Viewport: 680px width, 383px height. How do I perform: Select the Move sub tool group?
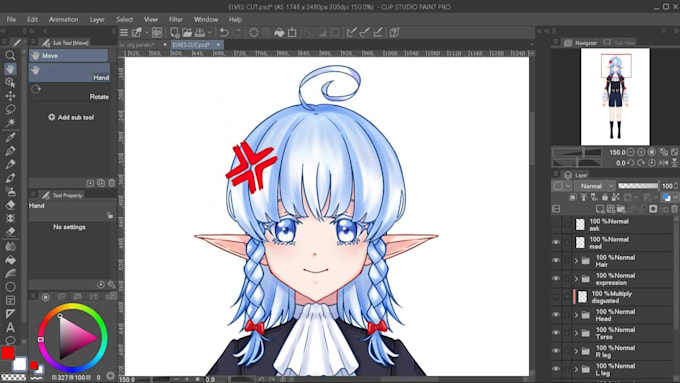click(69, 56)
